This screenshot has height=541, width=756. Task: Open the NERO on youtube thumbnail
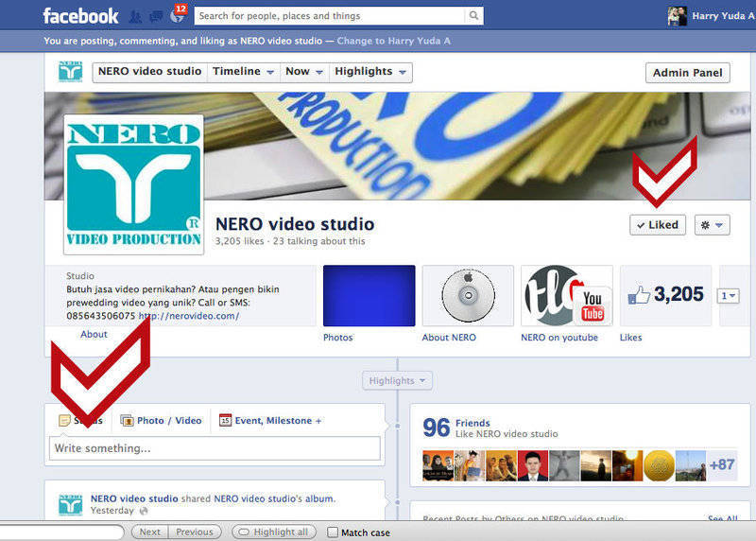pyautogui.click(x=566, y=295)
